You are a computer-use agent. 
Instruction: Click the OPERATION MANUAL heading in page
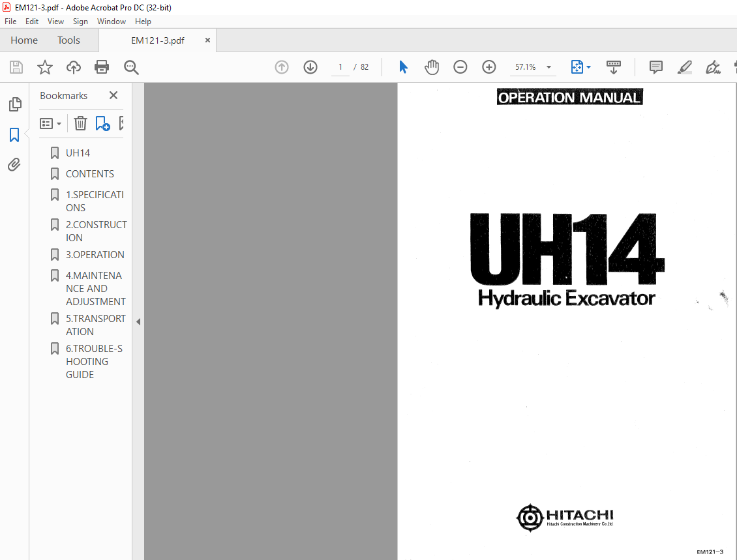point(569,97)
